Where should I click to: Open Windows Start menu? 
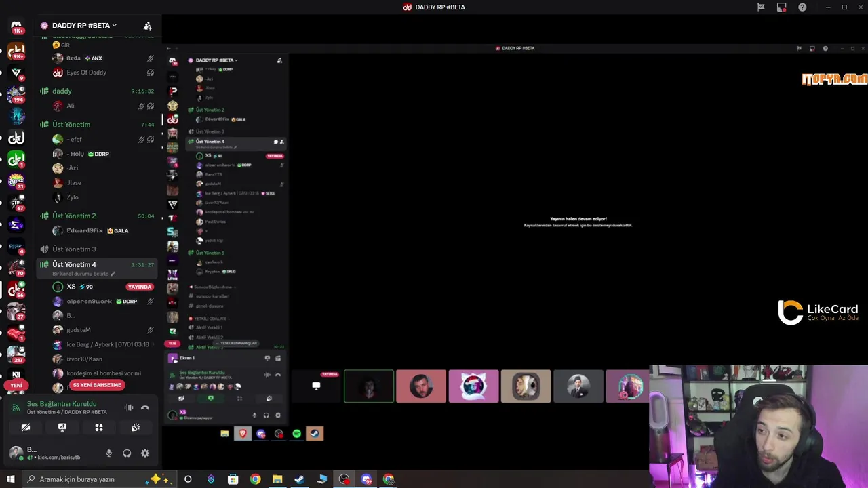tap(11, 479)
